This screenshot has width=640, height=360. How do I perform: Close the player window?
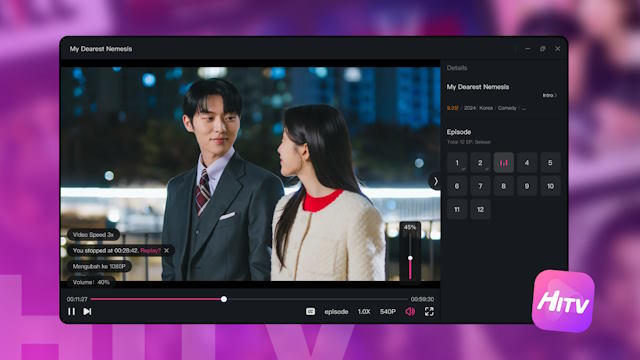pyautogui.click(x=558, y=49)
